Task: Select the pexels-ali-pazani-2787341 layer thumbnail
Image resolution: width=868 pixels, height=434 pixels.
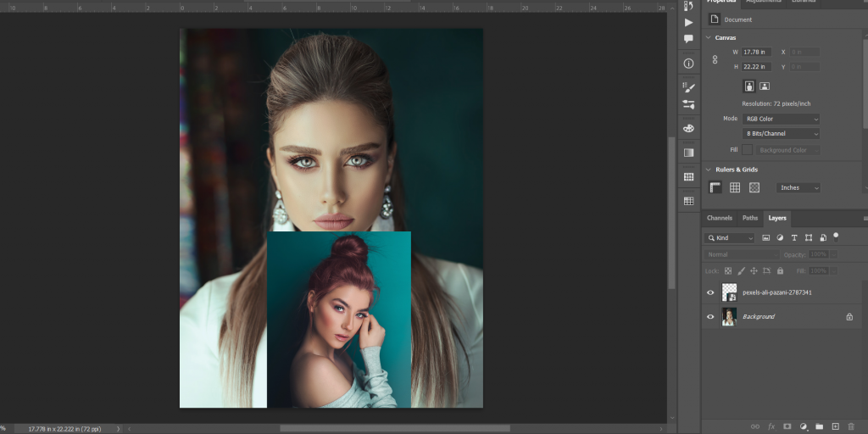Action: pyautogui.click(x=730, y=292)
